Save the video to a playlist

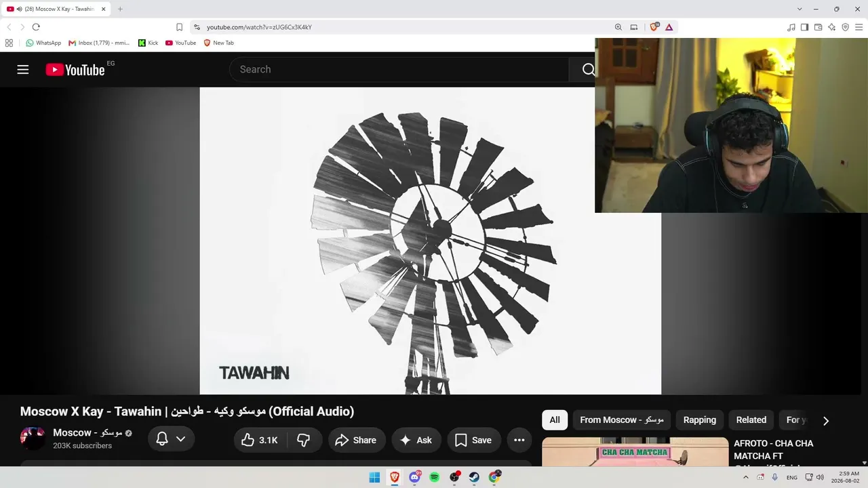pos(473,440)
